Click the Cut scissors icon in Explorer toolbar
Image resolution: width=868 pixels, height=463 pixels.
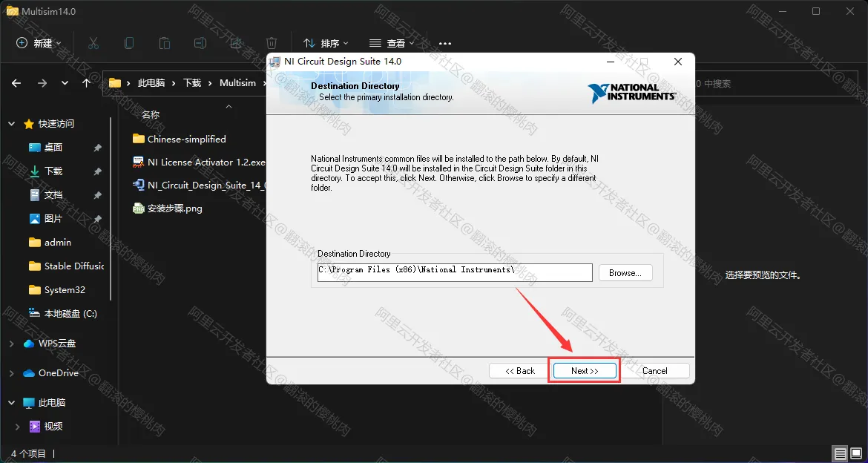point(93,42)
